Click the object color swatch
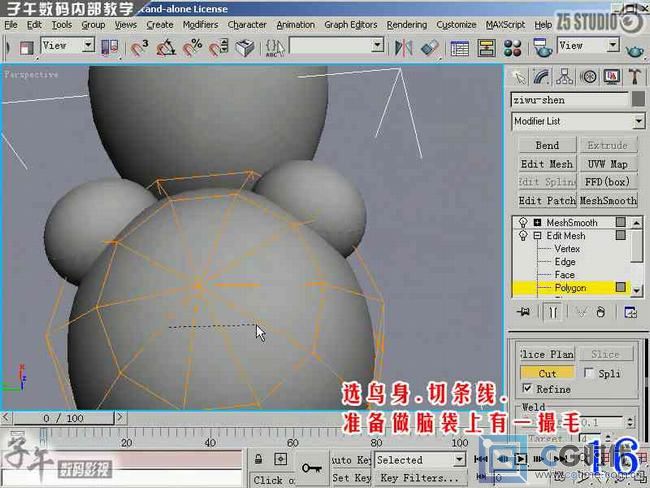 point(639,100)
